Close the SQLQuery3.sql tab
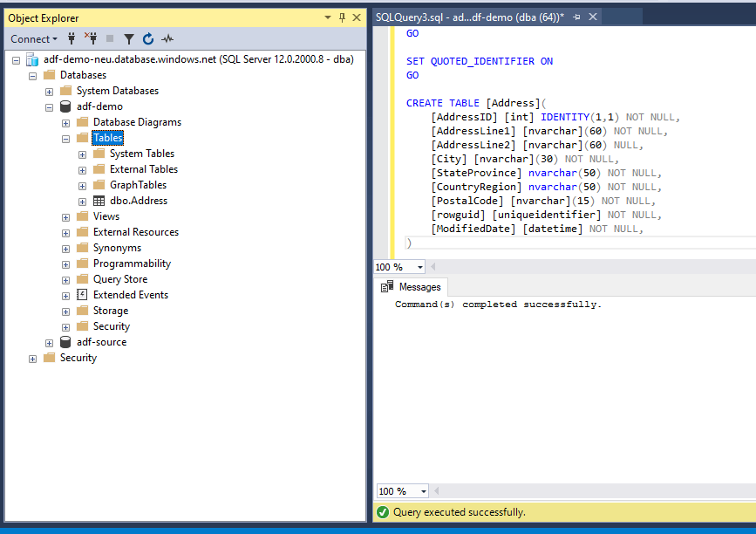Viewport: 756px width, 534px height. click(593, 17)
